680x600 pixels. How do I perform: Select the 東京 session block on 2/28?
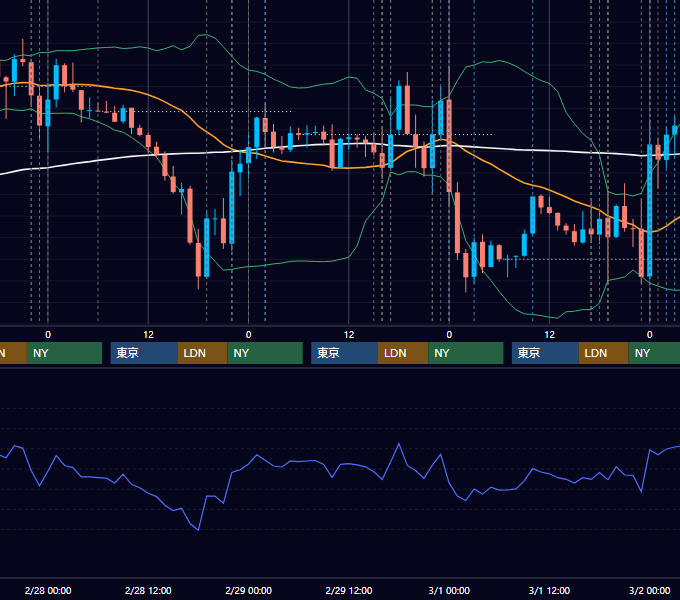(144, 353)
